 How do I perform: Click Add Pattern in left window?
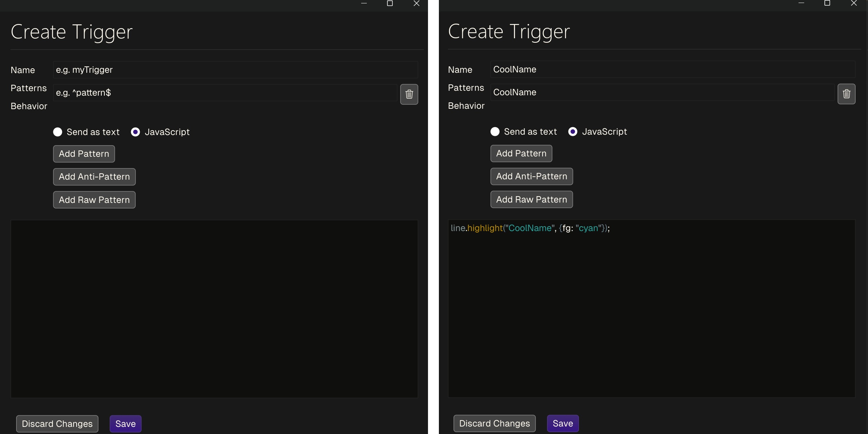click(84, 154)
